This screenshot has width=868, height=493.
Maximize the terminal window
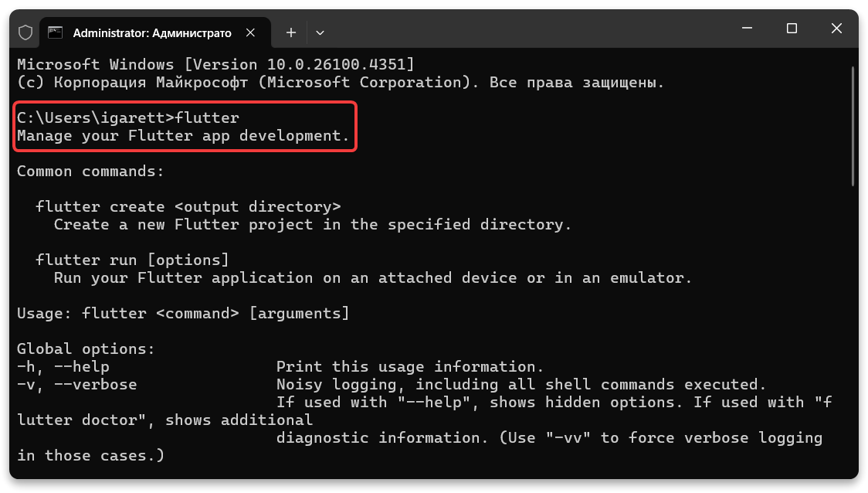click(x=792, y=29)
